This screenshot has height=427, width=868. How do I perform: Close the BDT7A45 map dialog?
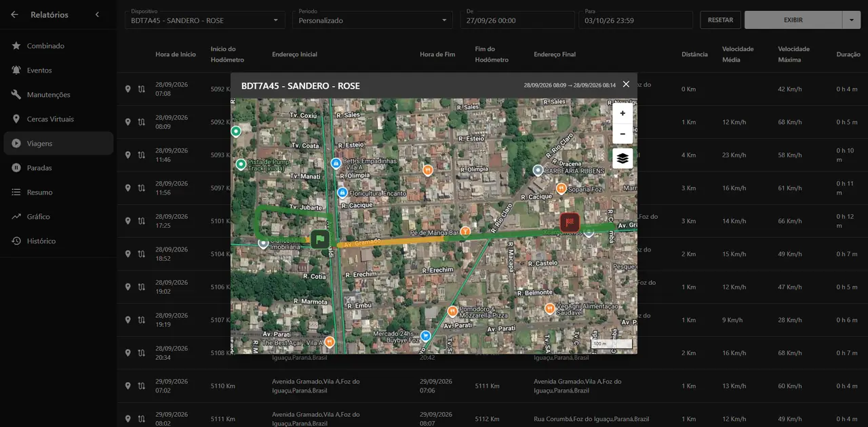click(x=626, y=84)
